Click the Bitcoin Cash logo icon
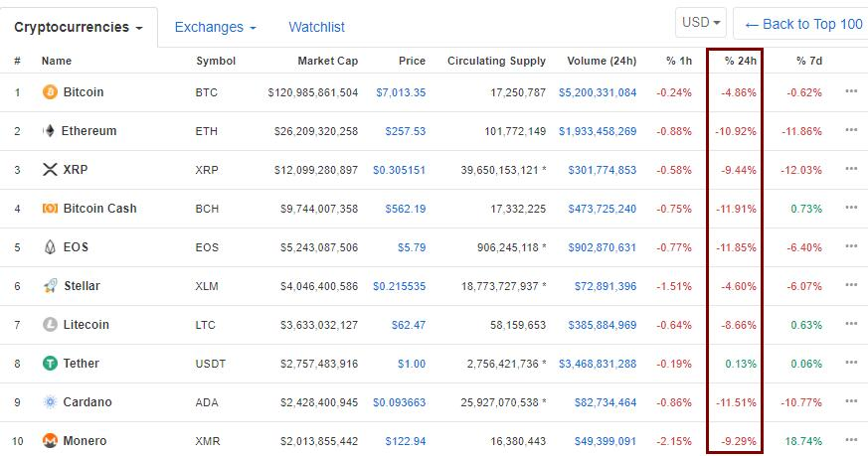 click(x=50, y=208)
